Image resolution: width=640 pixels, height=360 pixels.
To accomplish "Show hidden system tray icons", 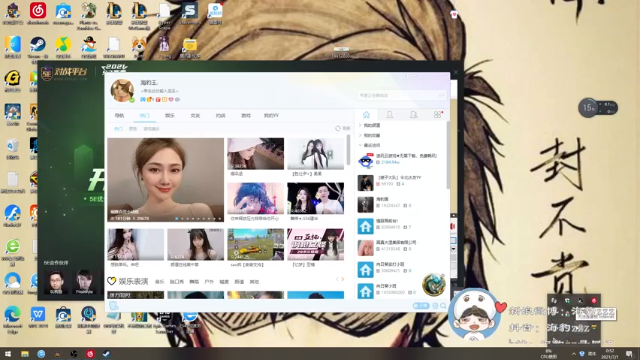I will [x=573, y=354].
